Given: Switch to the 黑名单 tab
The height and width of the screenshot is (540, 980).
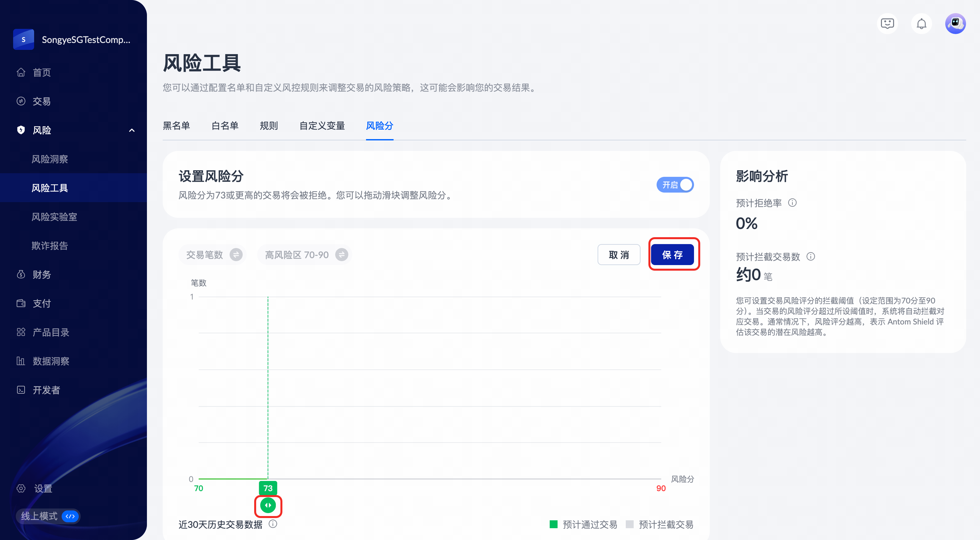Looking at the screenshot, I should 176,126.
